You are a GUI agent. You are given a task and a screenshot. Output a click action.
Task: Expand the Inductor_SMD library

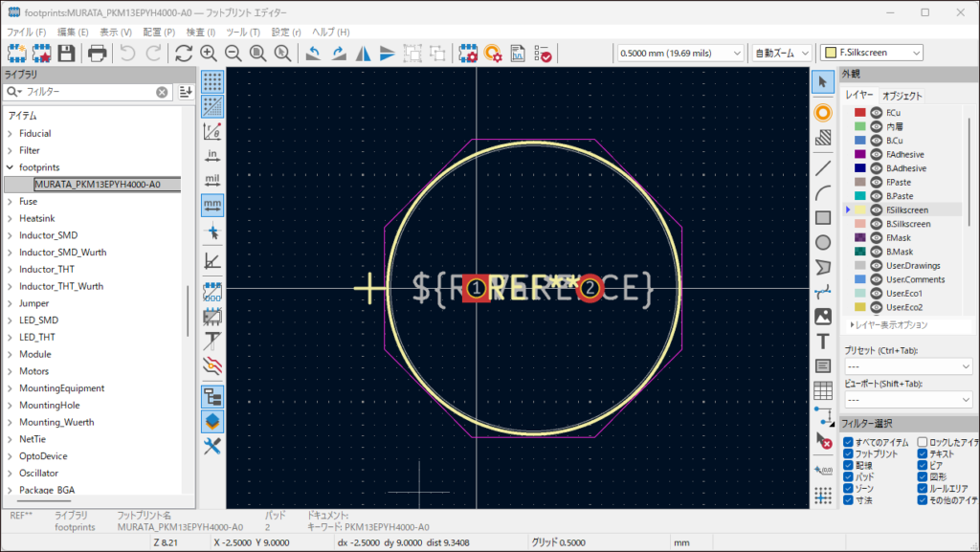point(10,235)
